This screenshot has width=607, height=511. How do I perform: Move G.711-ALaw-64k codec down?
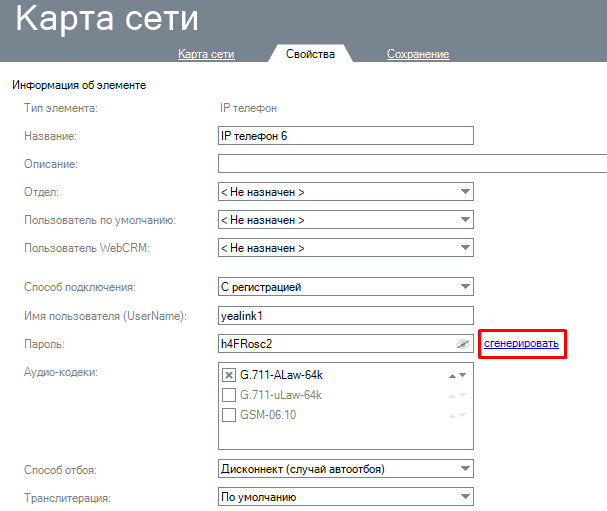pos(462,375)
